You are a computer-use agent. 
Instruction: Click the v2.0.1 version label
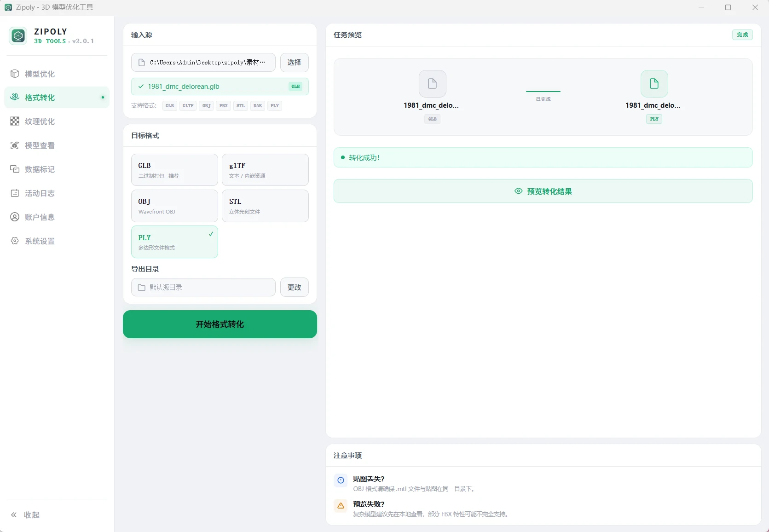pyautogui.click(x=83, y=41)
